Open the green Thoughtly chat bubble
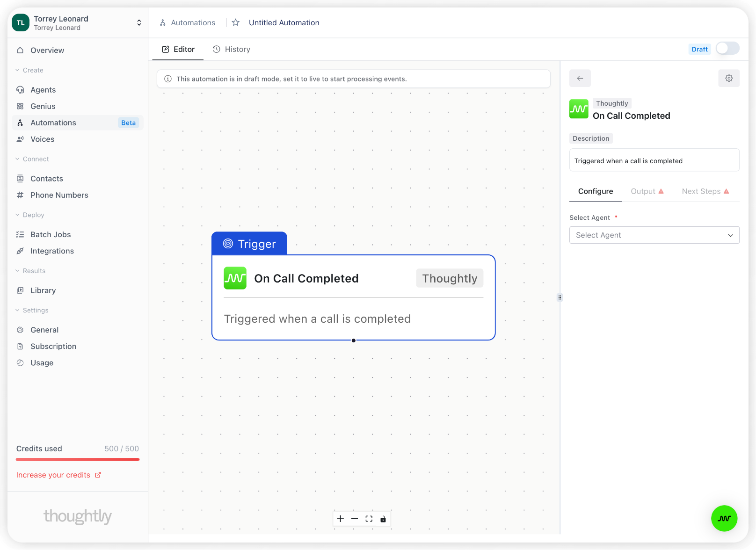This screenshot has height=550, width=756. [724, 518]
